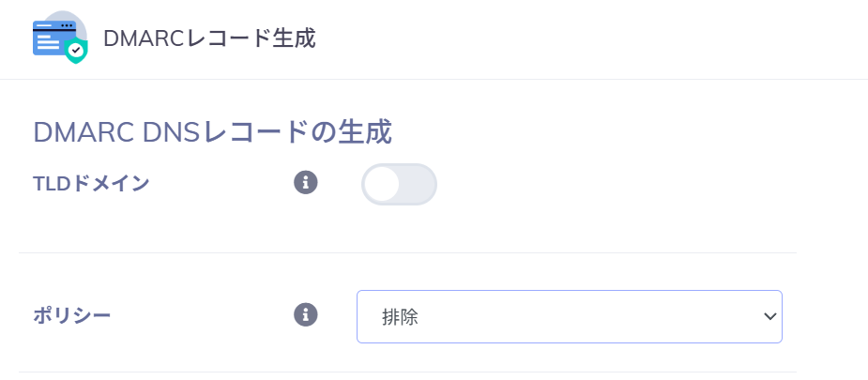Click the gray track of the TLD switch

click(x=419, y=184)
